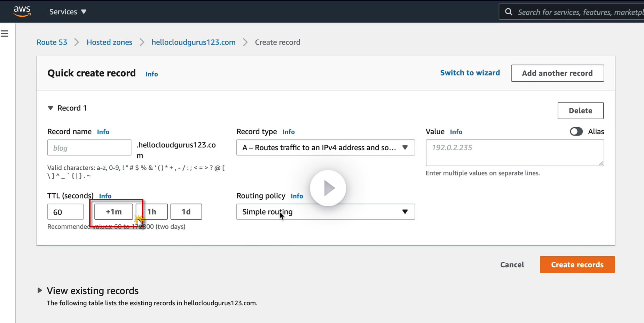Screen dimensions: 644x323
Task: Click Add another record button
Action: 557,73
